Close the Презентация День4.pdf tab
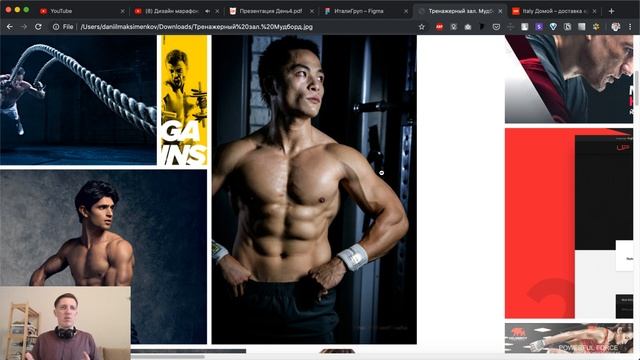 [x=312, y=11]
